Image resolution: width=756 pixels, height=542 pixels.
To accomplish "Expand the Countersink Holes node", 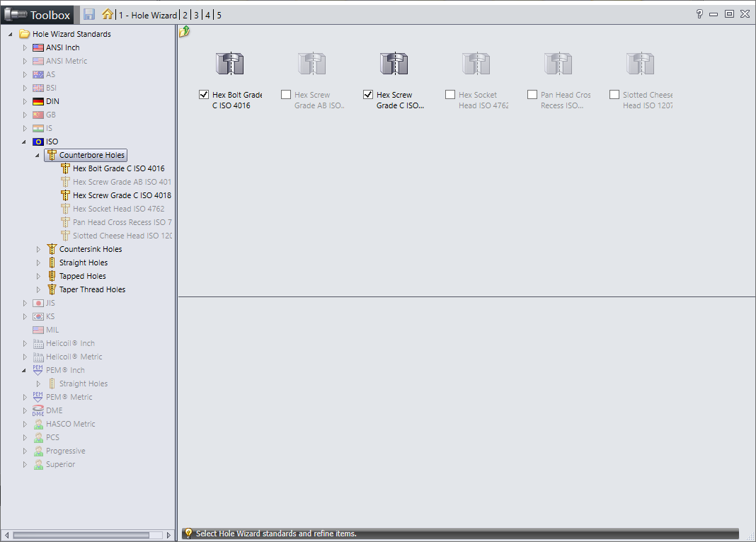I will click(38, 250).
